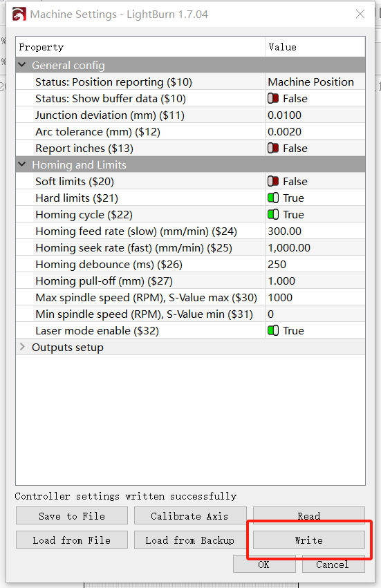Select Max spindle speed value 1000
381x588 pixels.
pos(280,298)
